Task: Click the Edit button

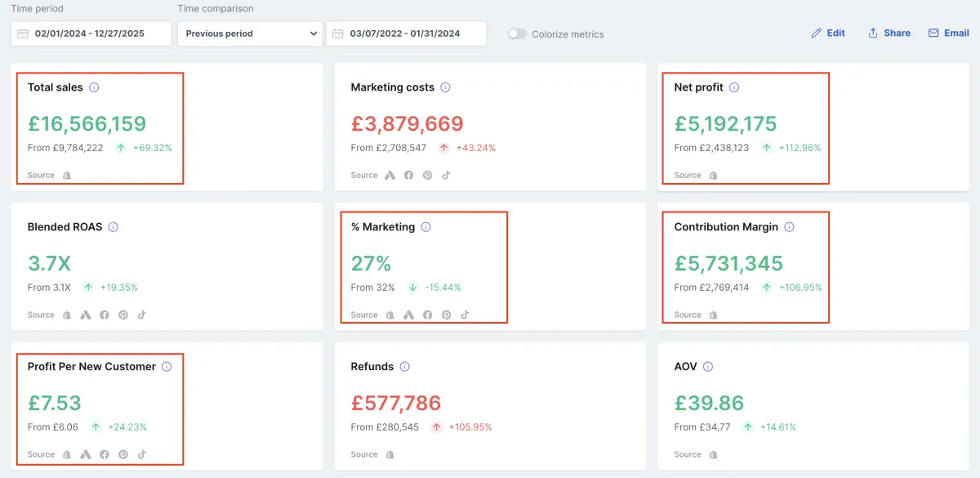Action: pos(828,34)
